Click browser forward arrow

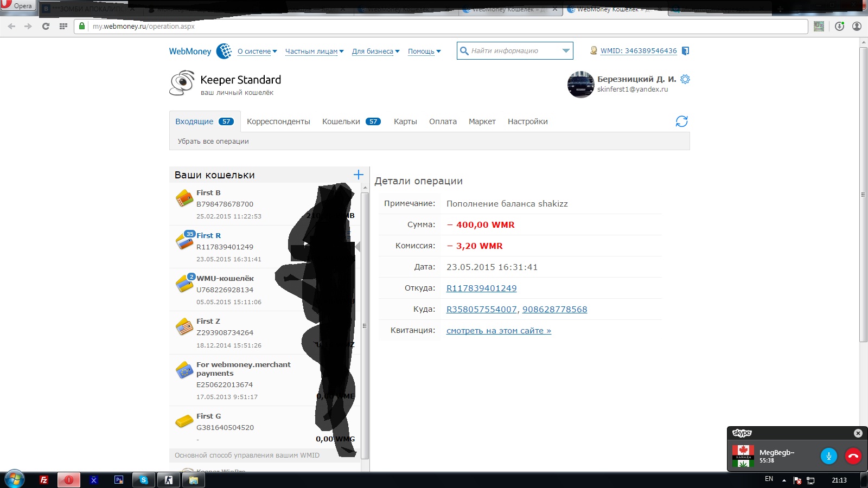coord(28,26)
